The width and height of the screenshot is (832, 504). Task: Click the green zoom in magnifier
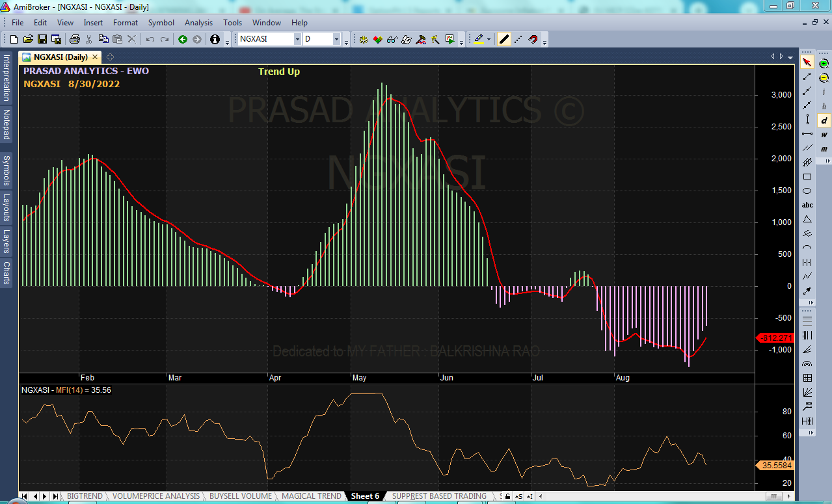pyautogui.click(x=824, y=64)
